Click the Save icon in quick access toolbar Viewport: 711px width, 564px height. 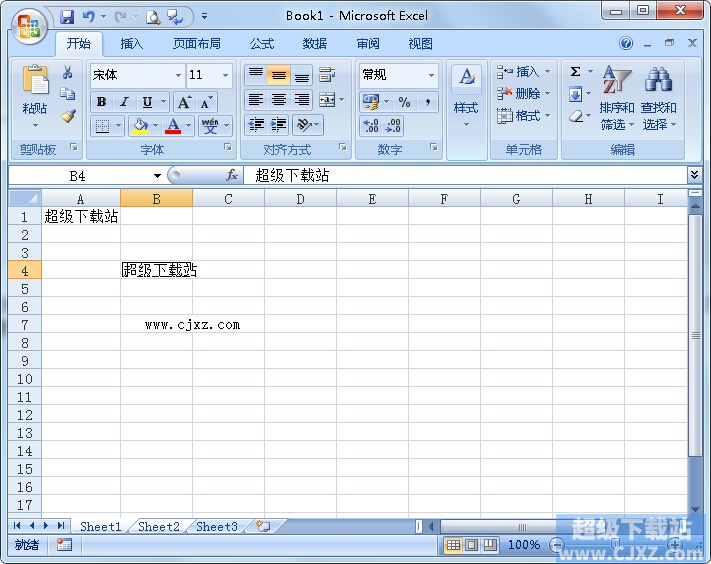pos(67,16)
